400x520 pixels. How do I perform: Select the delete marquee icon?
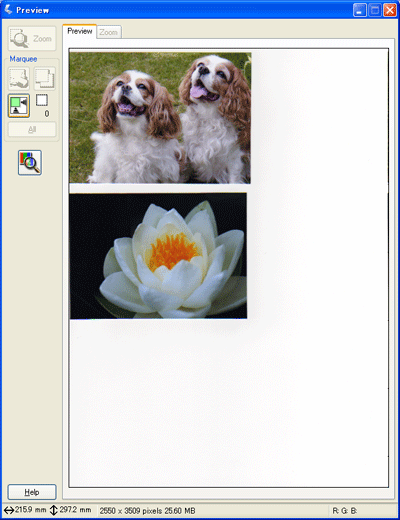pos(19,79)
